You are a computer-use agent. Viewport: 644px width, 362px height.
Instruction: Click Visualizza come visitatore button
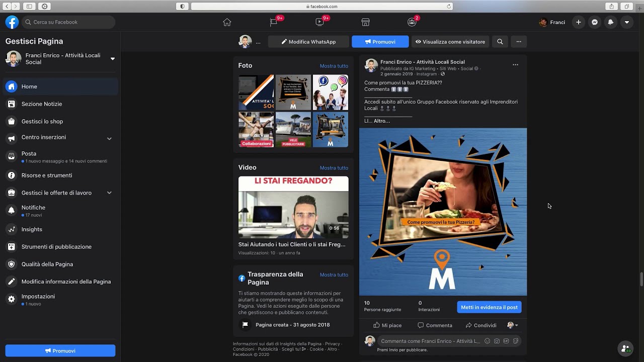pyautogui.click(x=451, y=42)
